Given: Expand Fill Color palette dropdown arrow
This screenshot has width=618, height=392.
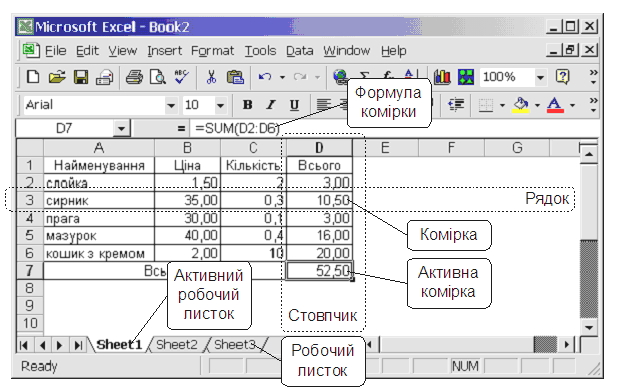Looking at the screenshot, I should coord(537,105).
